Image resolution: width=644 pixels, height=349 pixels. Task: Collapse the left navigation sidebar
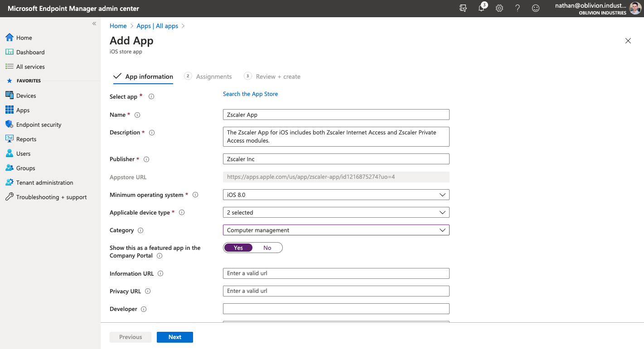click(x=94, y=24)
